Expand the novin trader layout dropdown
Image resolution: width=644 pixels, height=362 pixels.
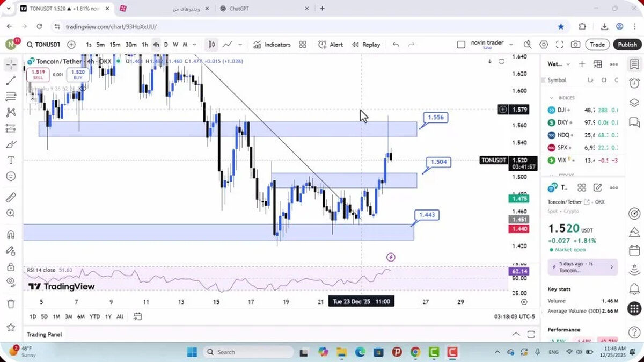(x=511, y=45)
